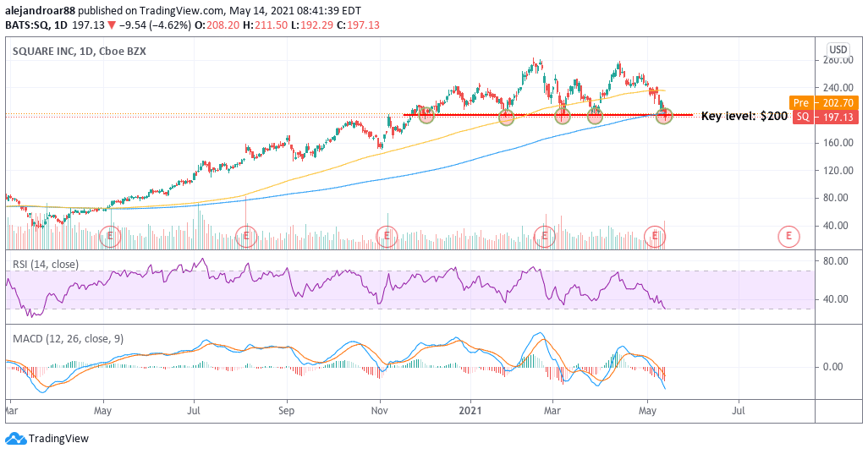This screenshot has height=454, width=868.
Task: Select the SQUARE INC, 1D, Cboe BZX title
Action: click(x=80, y=52)
